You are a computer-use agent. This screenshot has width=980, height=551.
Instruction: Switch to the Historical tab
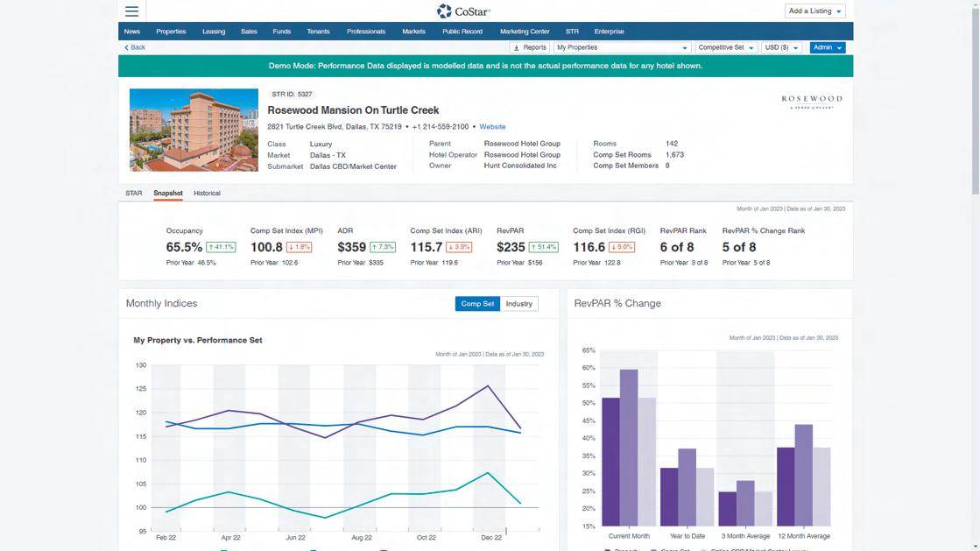pyautogui.click(x=207, y=194)
